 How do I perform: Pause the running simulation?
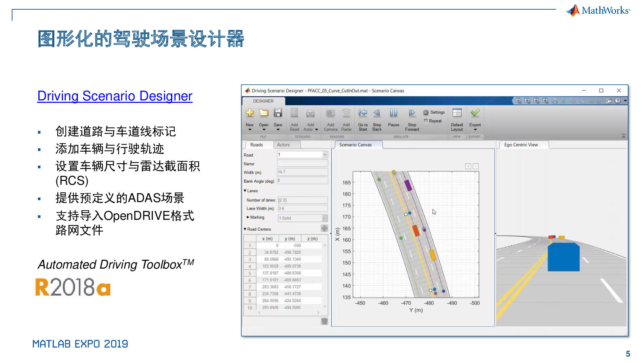tap(393, 113)
